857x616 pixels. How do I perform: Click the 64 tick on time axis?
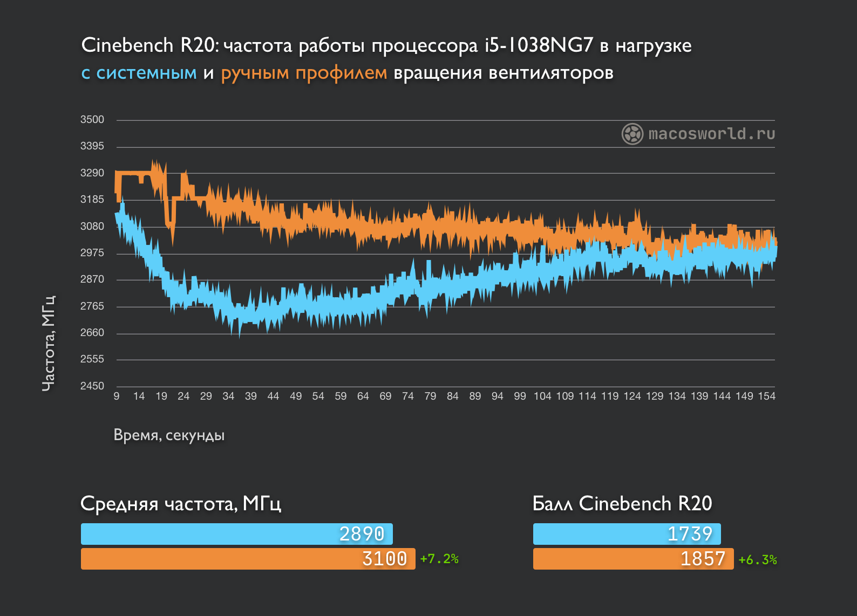coord(363,396)
